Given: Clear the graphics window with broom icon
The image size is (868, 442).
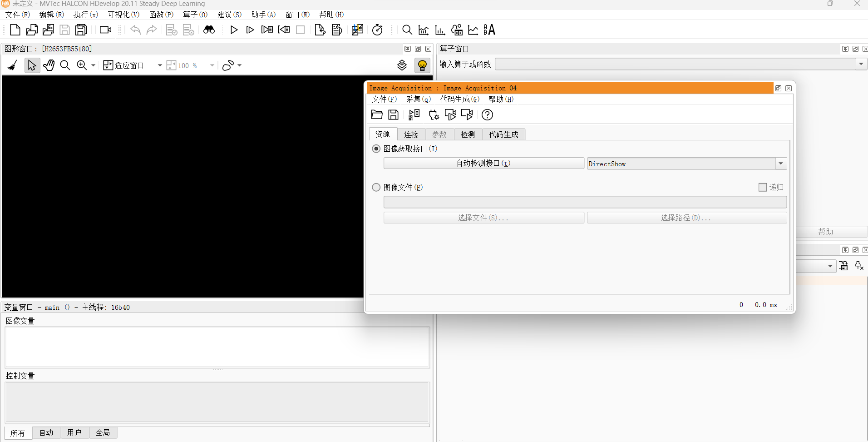Looking at the screenshot, I should point(13,65).
